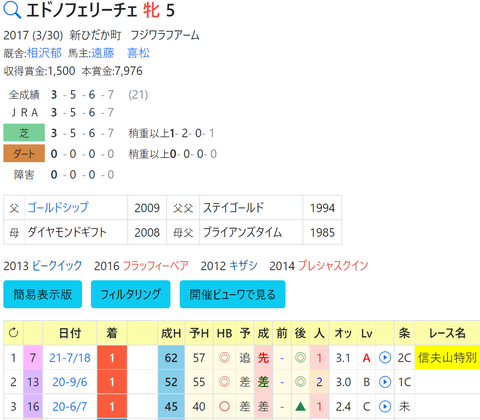Click the 開催ビューワで見る button
Image resolution: width=480 pixels, height=420 pixels.
click(232, 294)
